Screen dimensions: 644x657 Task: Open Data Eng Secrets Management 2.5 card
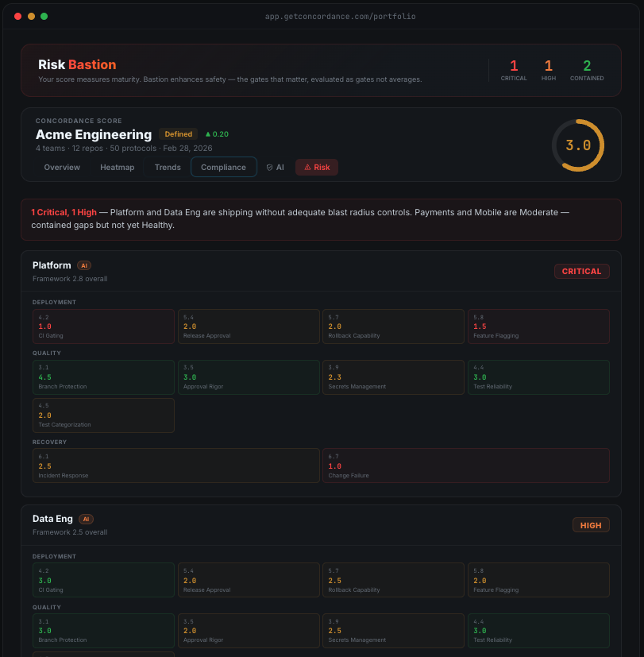(x=393, y=631)
